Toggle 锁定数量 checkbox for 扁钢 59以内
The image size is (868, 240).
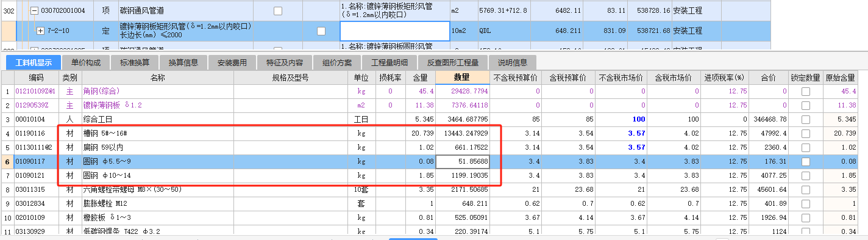click(x=806, y=147)
